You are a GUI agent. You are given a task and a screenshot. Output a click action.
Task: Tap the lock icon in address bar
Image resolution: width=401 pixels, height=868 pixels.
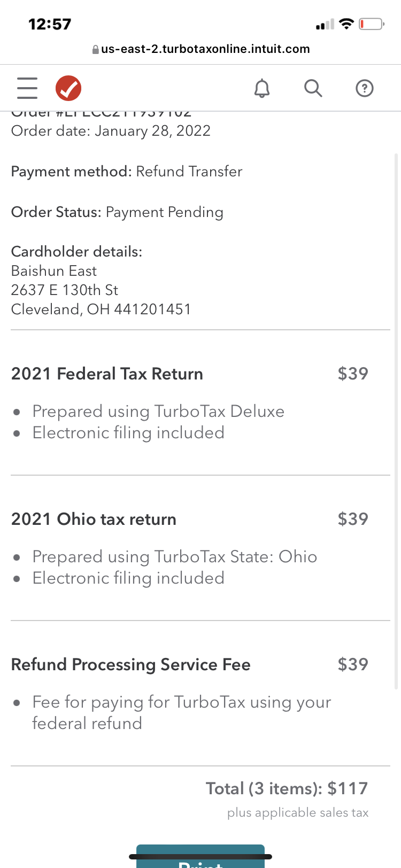coord(96,50)
